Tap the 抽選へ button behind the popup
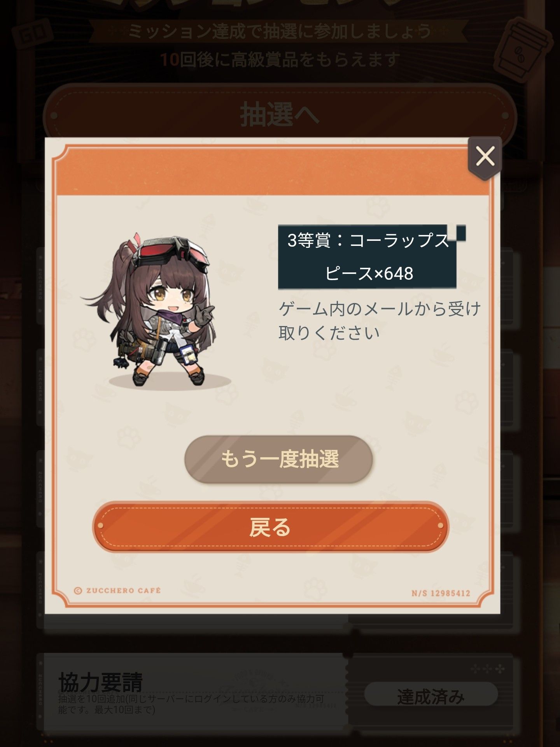The height and width of the screenshot is (747, 560). pyautogui.click(x=279, y=114)
